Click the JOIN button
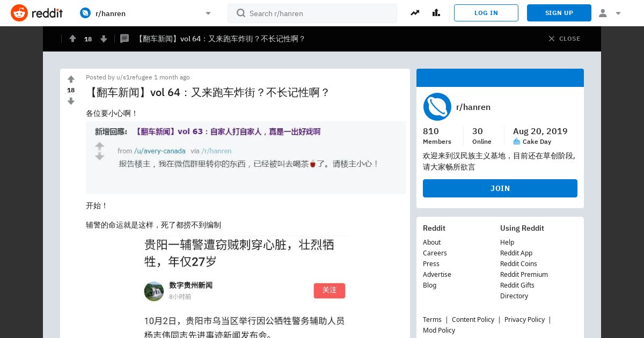Viewport: 644px width, 338px height. [500, 188]
